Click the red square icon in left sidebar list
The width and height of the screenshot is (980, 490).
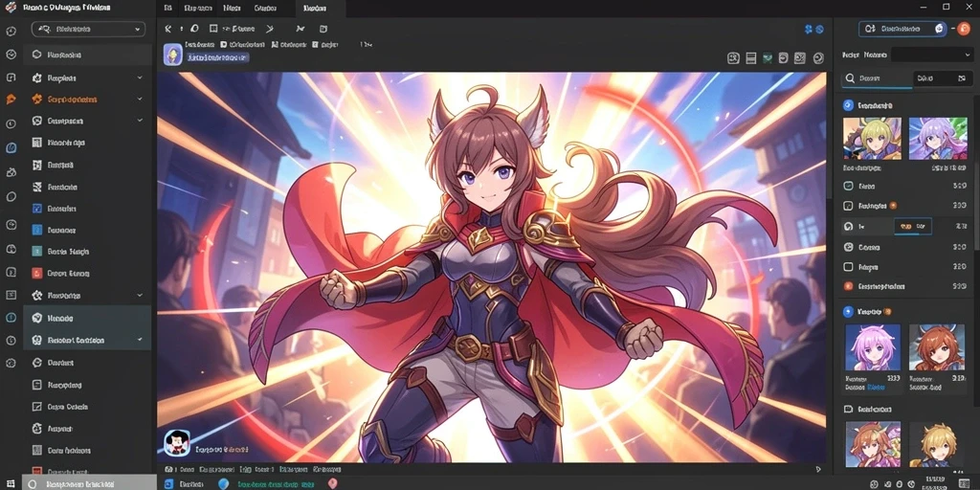click(x=36, y=273)
